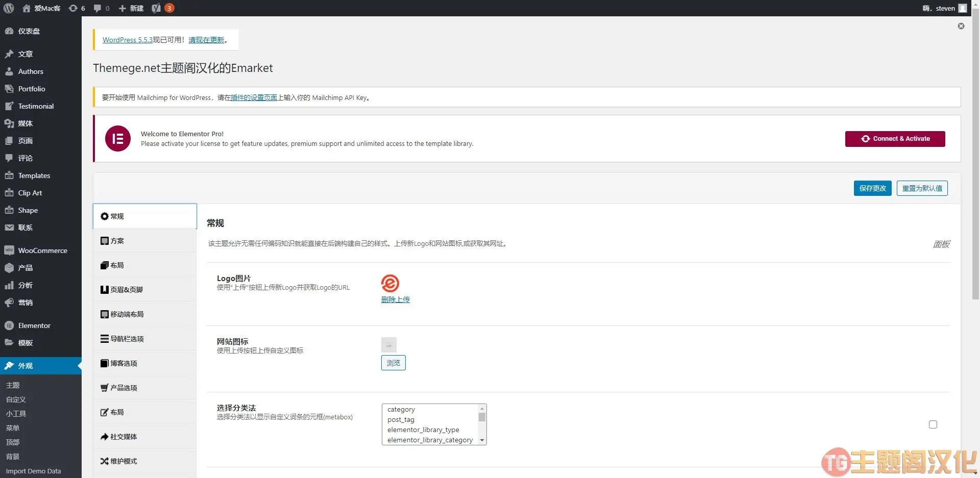Click the 网站图标 favicon placeholder thumbnail

click(389, 345)
